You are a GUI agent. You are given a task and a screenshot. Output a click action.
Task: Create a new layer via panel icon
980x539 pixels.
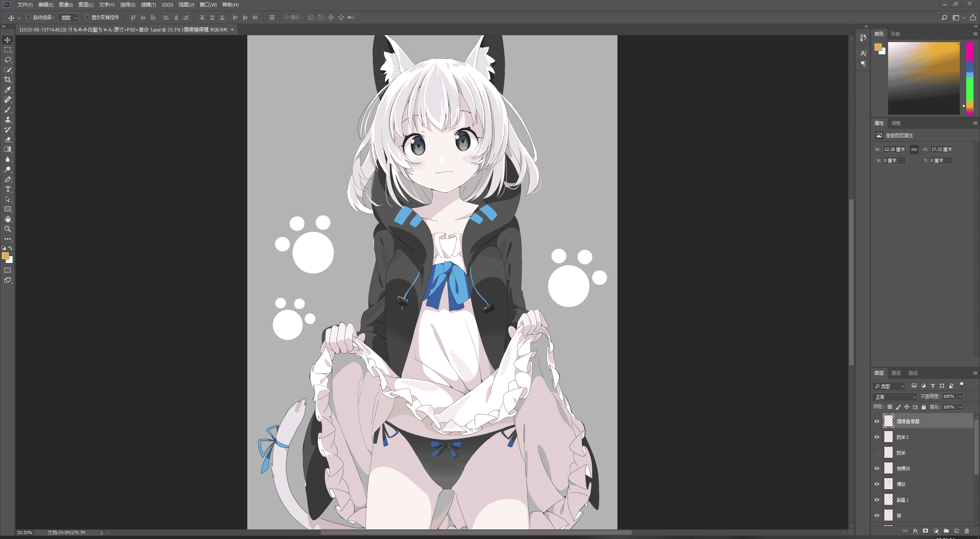[x=956, y=531]
